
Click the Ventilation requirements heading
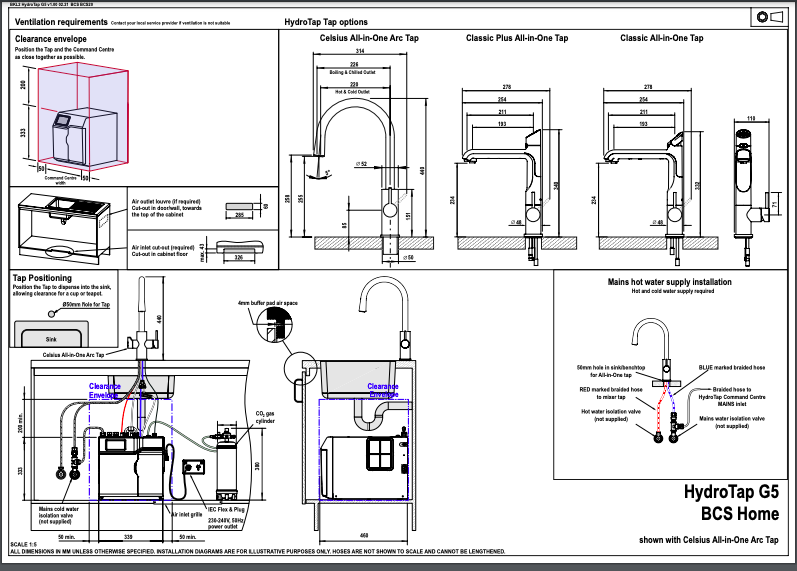click(57, 21)
